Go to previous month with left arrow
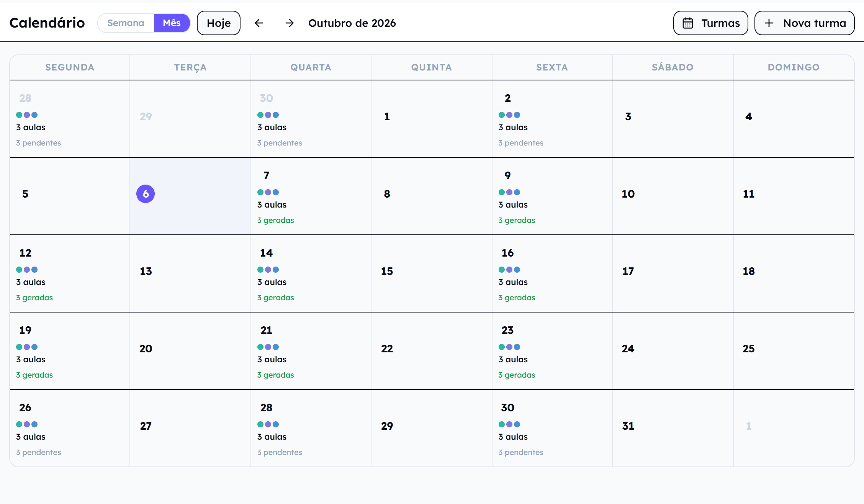Image resolution: width=864 pixels, height=504 pixels. [x=259, y=23]
